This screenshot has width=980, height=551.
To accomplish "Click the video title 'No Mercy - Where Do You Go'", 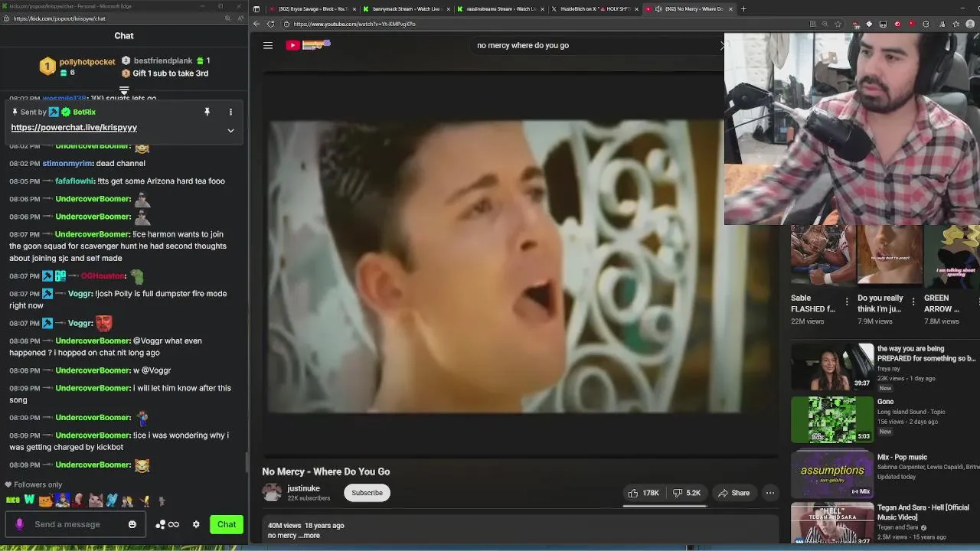I will pos(326,471).
